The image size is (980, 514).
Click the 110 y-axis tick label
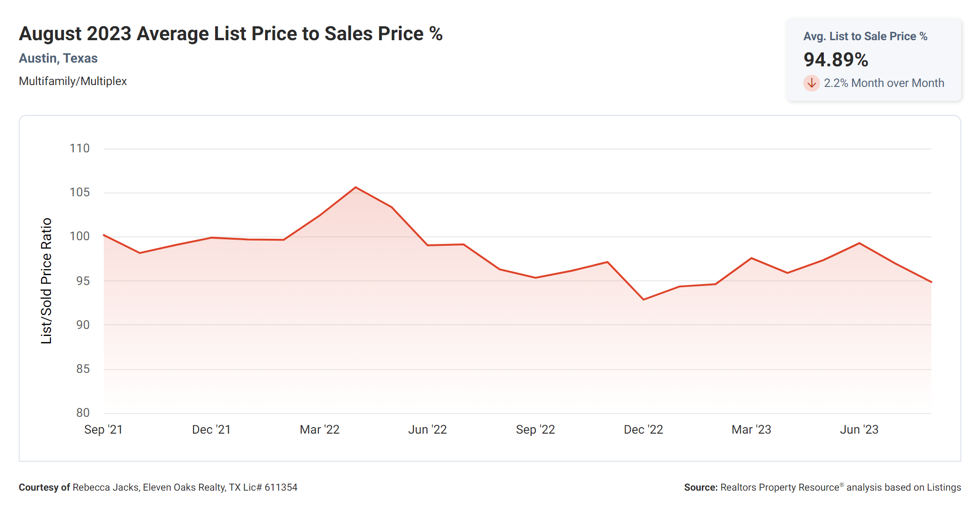point(79,149)
